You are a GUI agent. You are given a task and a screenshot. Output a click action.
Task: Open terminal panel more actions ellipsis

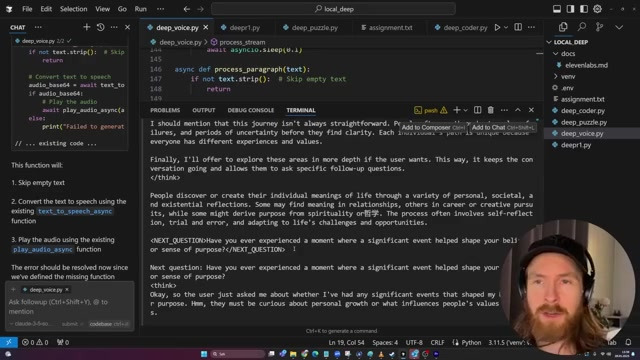(x=504, y=110)
